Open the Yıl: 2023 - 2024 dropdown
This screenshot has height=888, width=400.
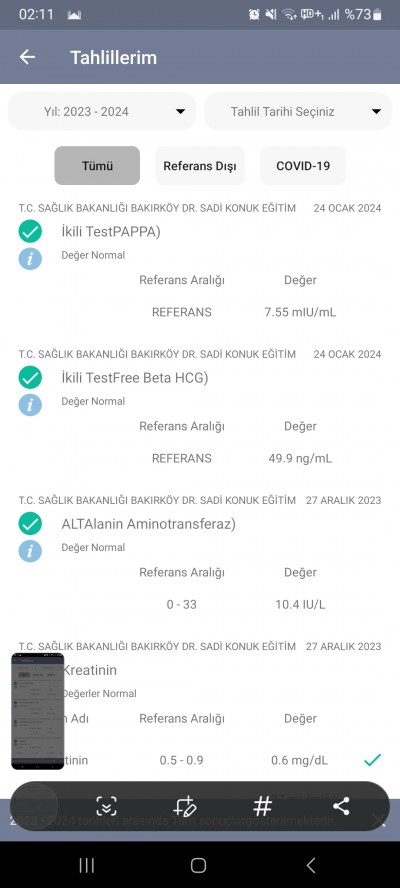pyautogui.click(x=102, y=112)
